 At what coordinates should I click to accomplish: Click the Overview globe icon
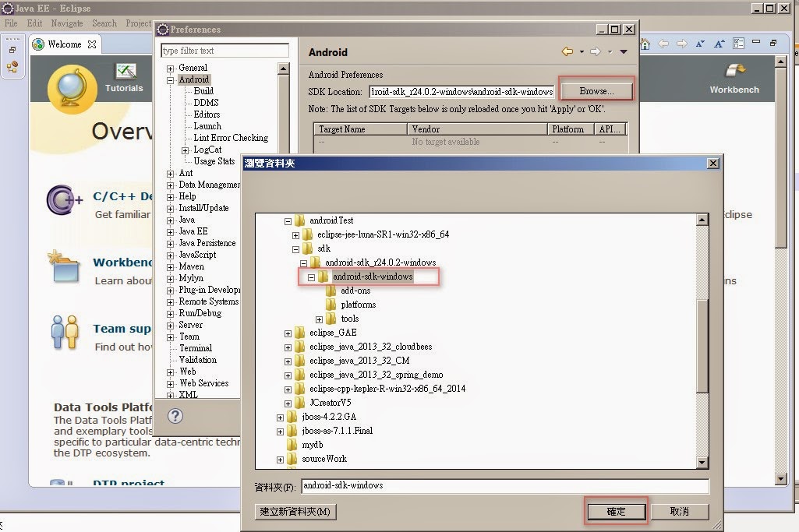pyautogui.click(x=72, y=89)
